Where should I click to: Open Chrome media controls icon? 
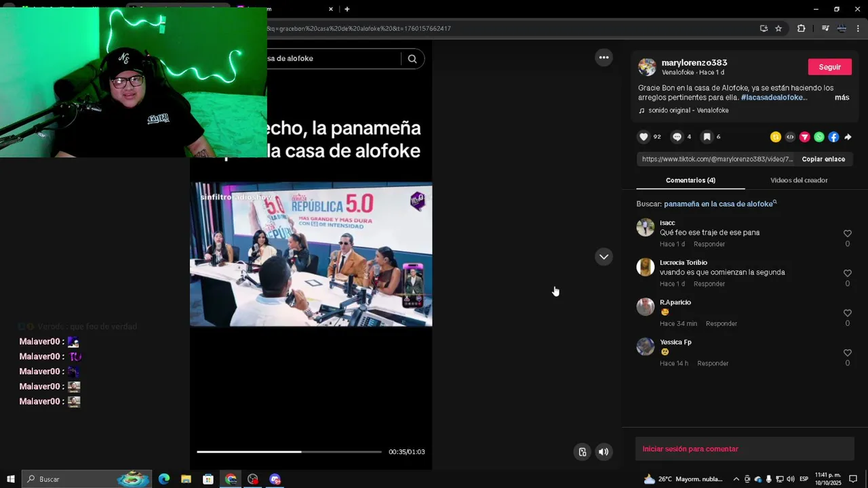(x=825, y=28)
